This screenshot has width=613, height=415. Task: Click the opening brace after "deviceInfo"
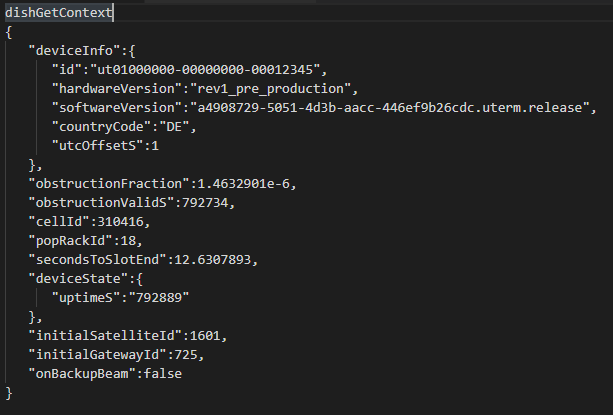(132, 51)
